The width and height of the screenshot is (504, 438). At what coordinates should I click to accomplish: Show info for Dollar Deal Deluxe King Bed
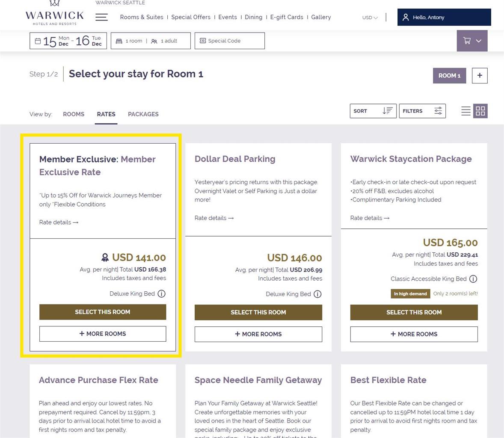(x=317, y=294)
